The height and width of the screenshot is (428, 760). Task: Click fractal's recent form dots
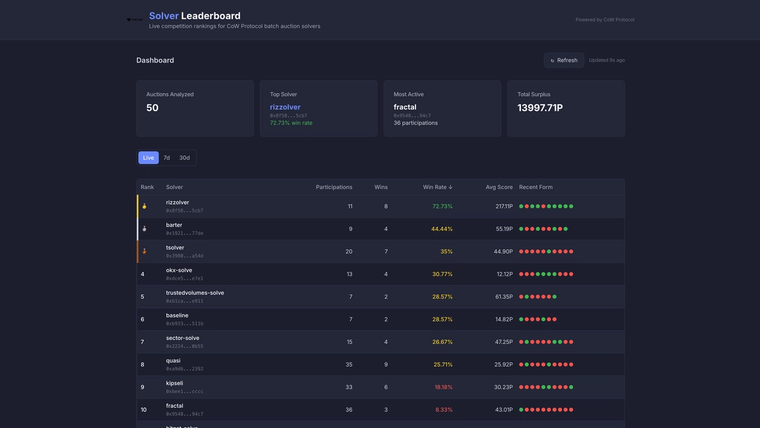pos(546,410)
